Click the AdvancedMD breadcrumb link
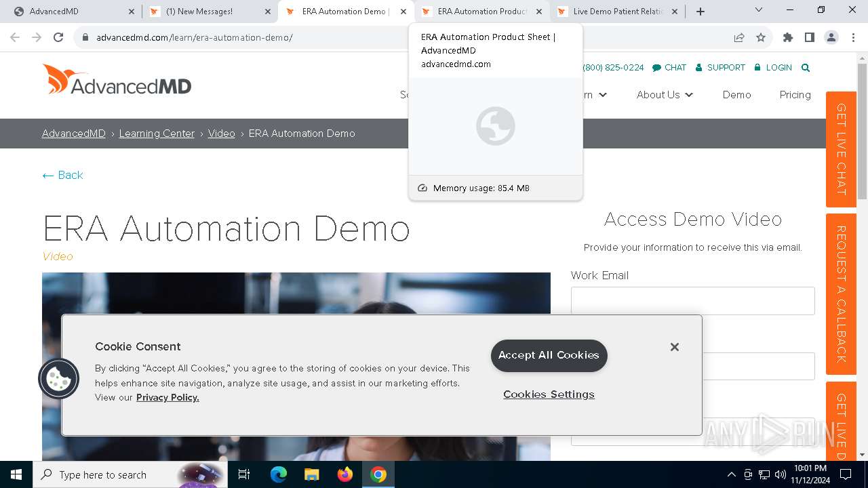 pyautogui.click(x=74, y=134)
